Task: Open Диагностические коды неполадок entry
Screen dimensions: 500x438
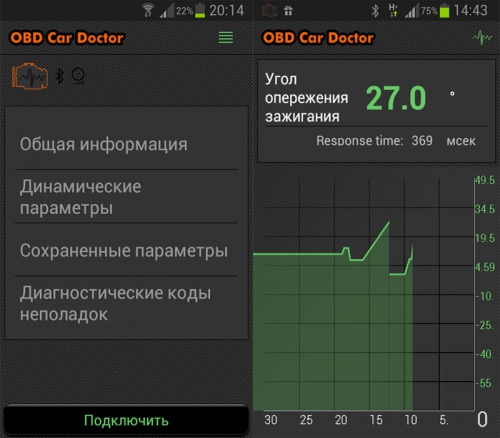Action: click(126, 303)
